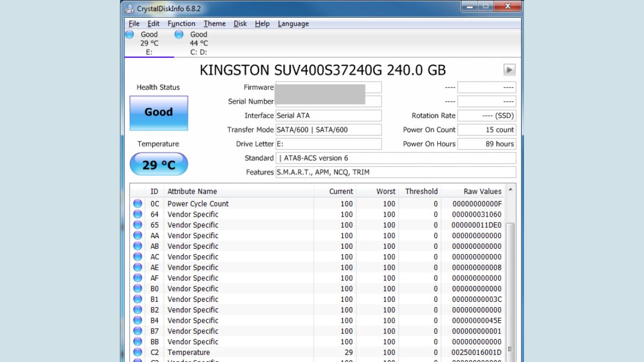
Task: Click scrollbar up arrow in attribute list
Action: pyautogui.click(x=510, y=190)
